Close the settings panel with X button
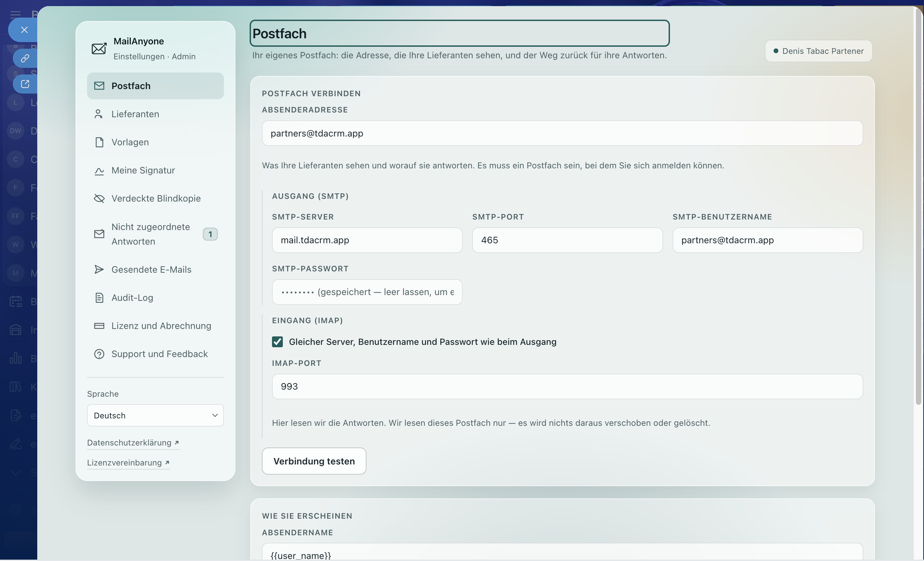The image size is (924, 561). [x=24, y=30]
